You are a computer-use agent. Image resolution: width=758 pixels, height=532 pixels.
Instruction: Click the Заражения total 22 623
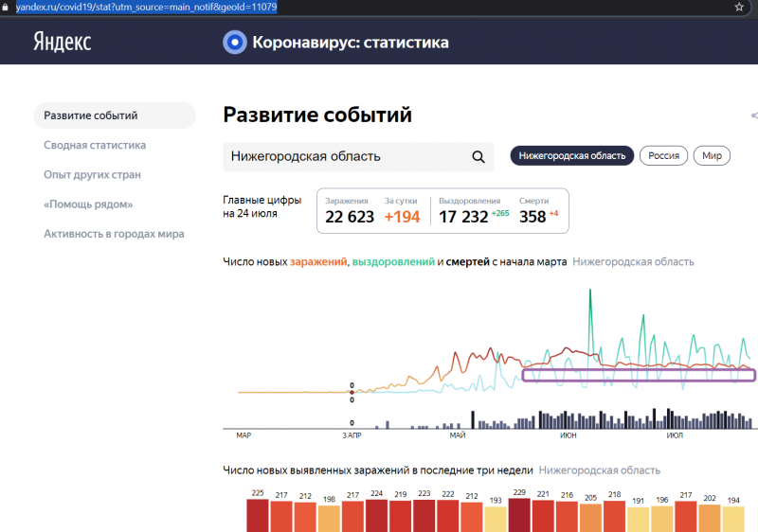[x=350, y=217]
